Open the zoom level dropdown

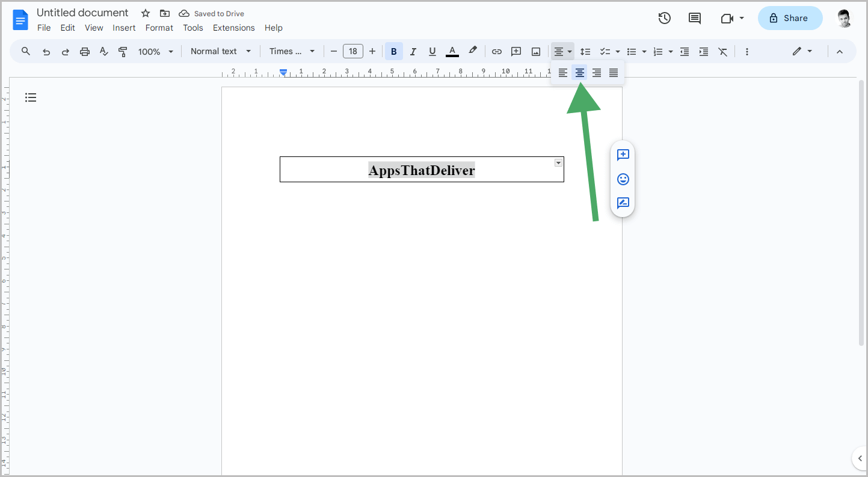tap(155, 51)
